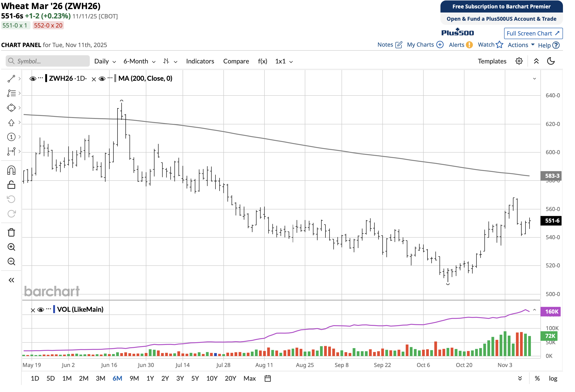Switch to dark mode moon icon
Screen dimensions: 575x392
click(x=551, y=61)
